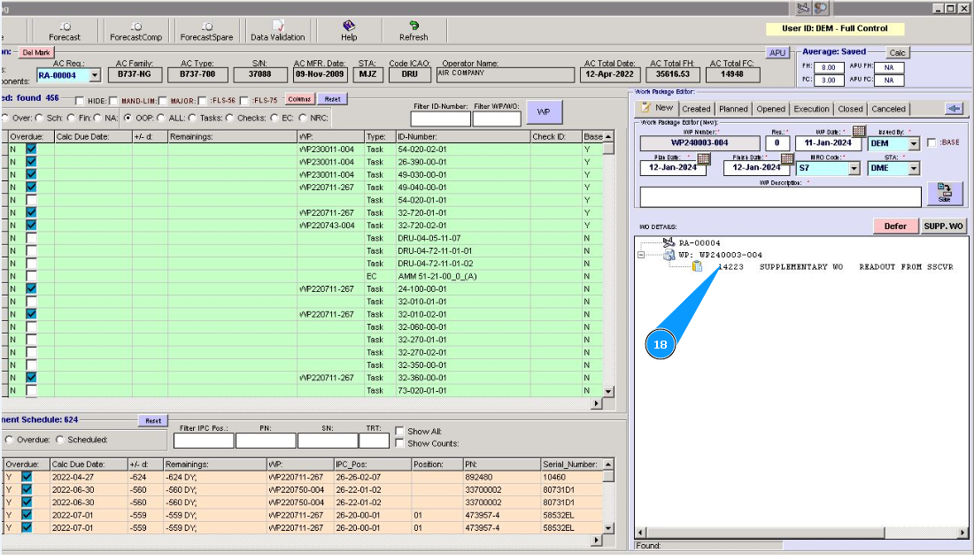Open the Closed work package tab
Screen dimensions: 974x560
[x=850, y=109]
